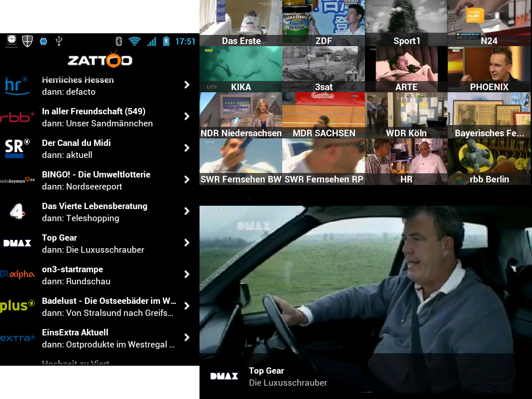Image resolution: width=532 pixels, height=399 pixels.
Task: Select Bayerisches Fernsehen channel thumbnail
Action: pos(489,115)
